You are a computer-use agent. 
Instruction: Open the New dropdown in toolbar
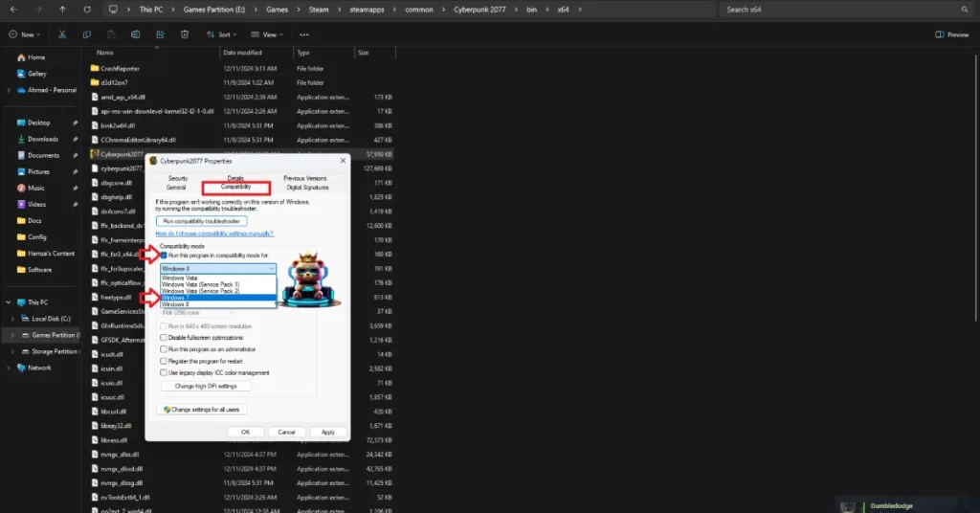[x=25, y=34]
